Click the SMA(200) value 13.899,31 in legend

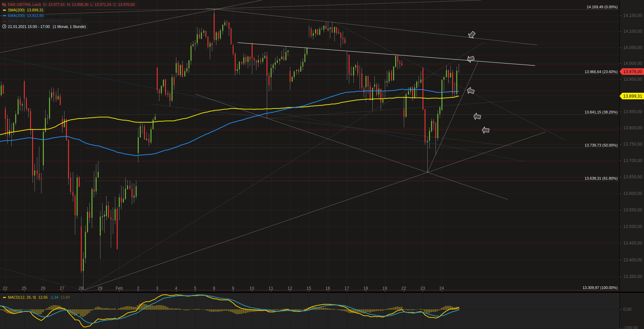click(35, 10)
